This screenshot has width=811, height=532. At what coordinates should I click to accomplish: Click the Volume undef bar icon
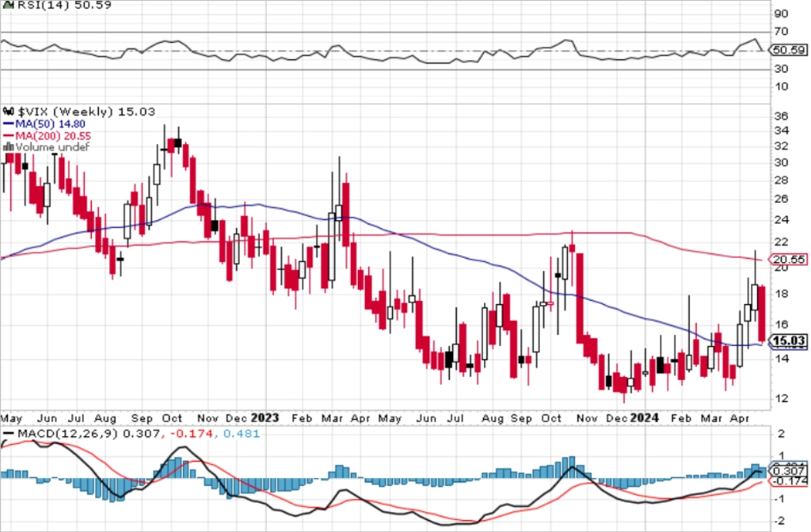point(8,147)
